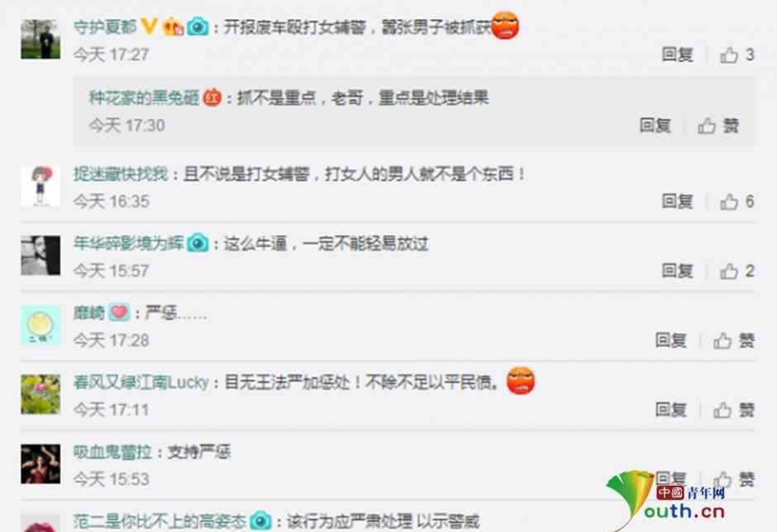
Task: Open the 范二是你比不上的高姿态 profile
Action: 160,521
